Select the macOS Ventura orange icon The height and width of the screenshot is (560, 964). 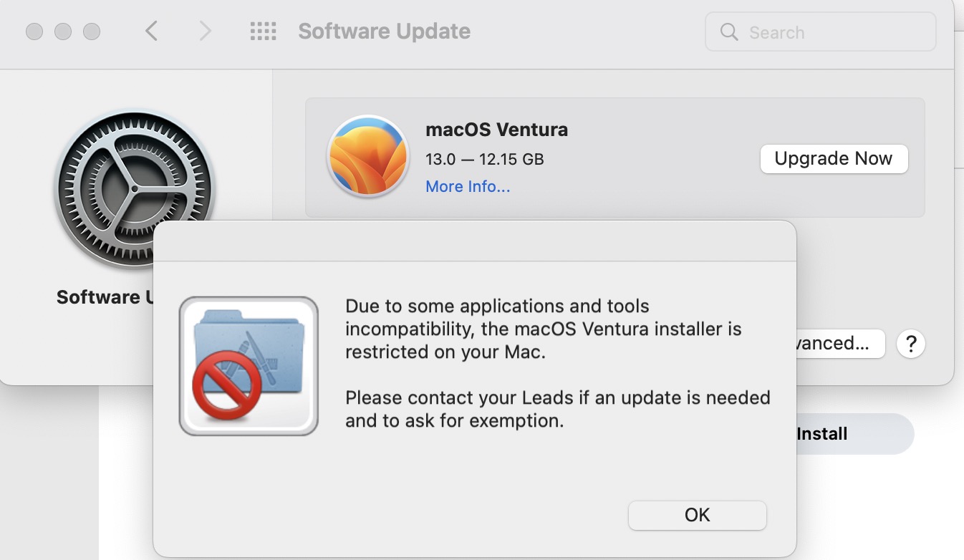[x=367, y=156]
